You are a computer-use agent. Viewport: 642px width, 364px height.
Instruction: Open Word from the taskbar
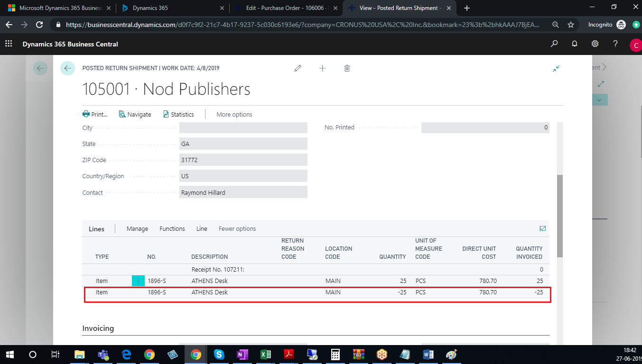(428, 355)
